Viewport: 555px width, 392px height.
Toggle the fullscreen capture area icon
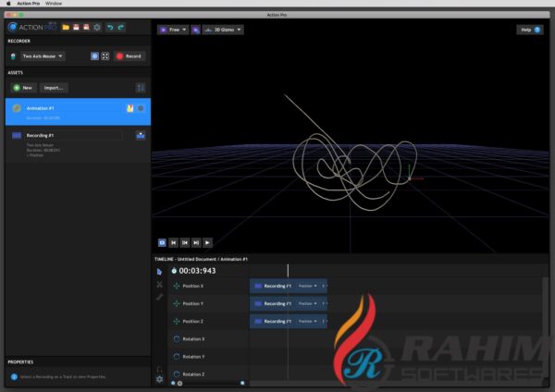(105, 56)
